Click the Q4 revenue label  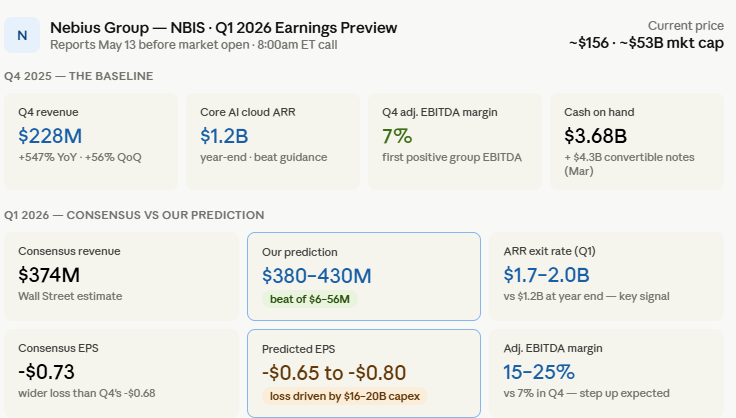[48, 112]
